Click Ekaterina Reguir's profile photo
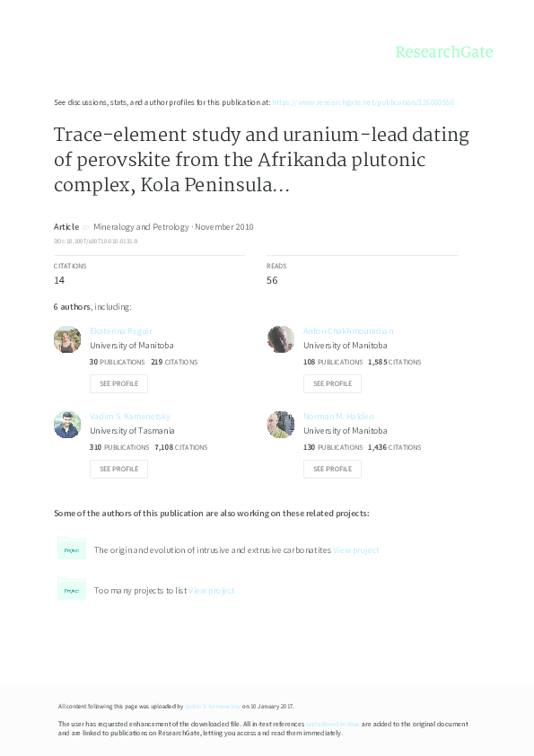 pos(67,339)
